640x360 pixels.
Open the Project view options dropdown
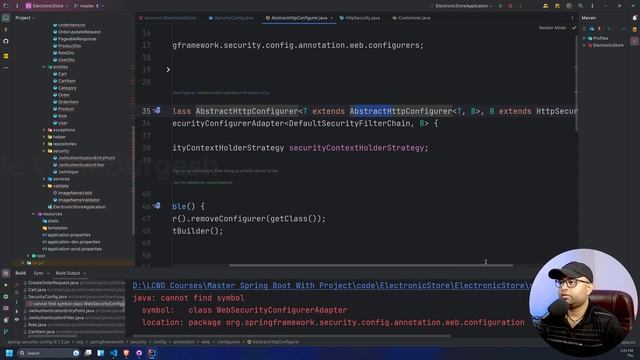[25, 18]
